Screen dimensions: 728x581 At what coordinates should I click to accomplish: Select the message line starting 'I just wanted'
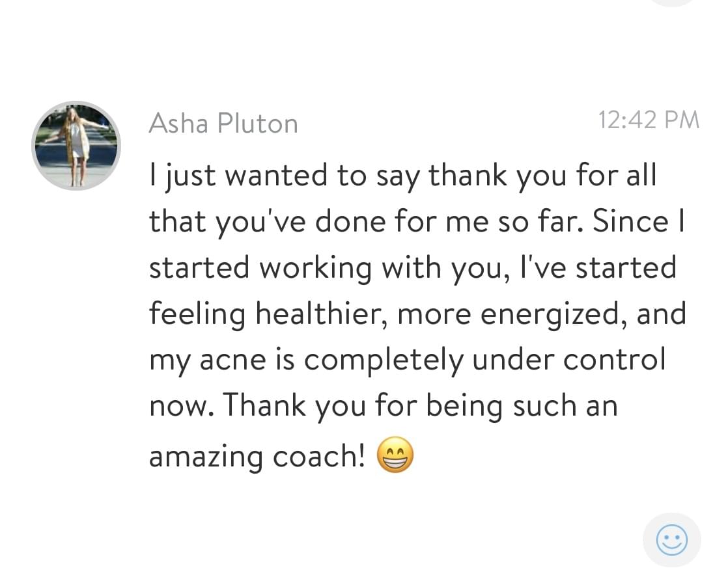(x=403, y=176)
